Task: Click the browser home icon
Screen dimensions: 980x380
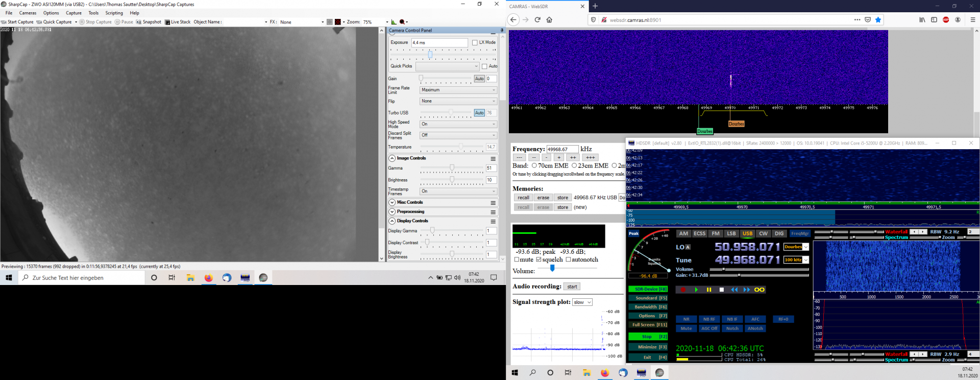Action: pyautogui.click(x=549, y=20)
